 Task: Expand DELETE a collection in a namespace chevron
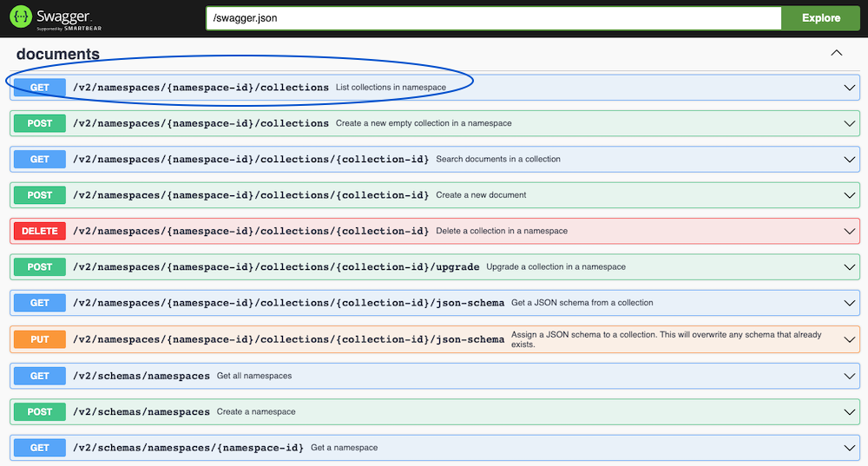(849, 232)
